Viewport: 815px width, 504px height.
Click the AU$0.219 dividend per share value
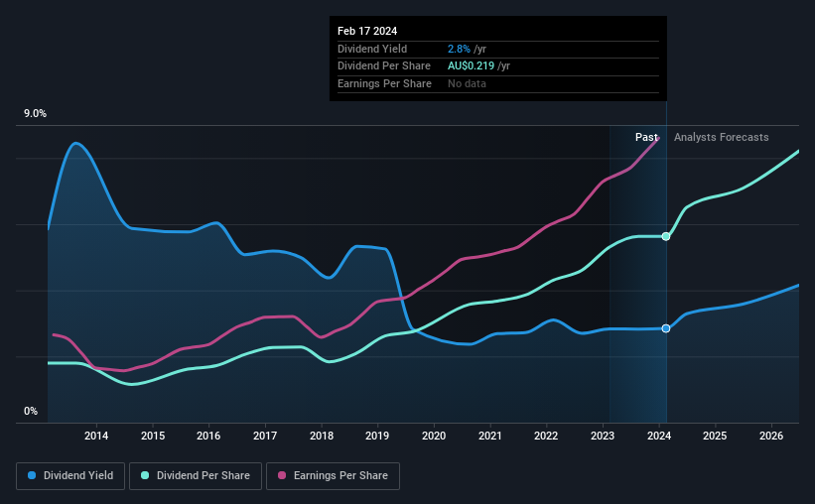click(471, 66)
